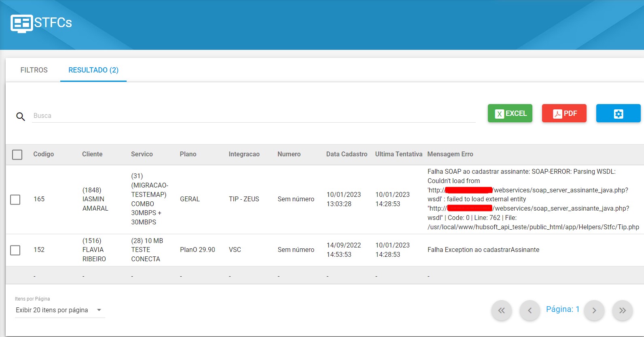Open the 'Exibir 20 itens por página' dropdown

point(60,310)
